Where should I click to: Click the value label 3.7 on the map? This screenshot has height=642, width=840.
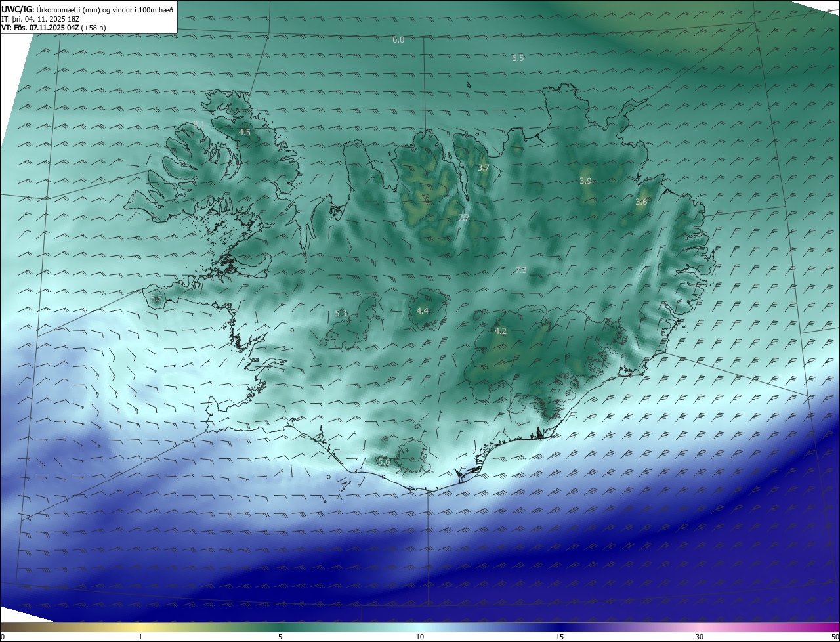point(483,168)
